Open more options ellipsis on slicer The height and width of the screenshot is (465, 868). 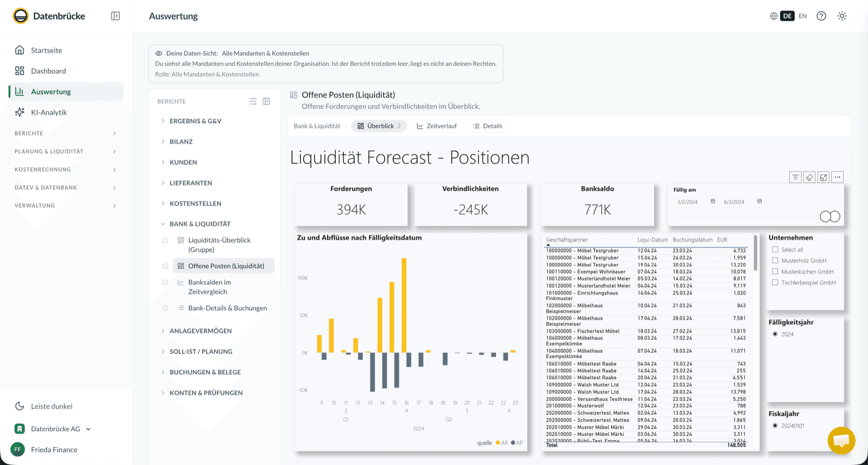(x=838, y=177)
